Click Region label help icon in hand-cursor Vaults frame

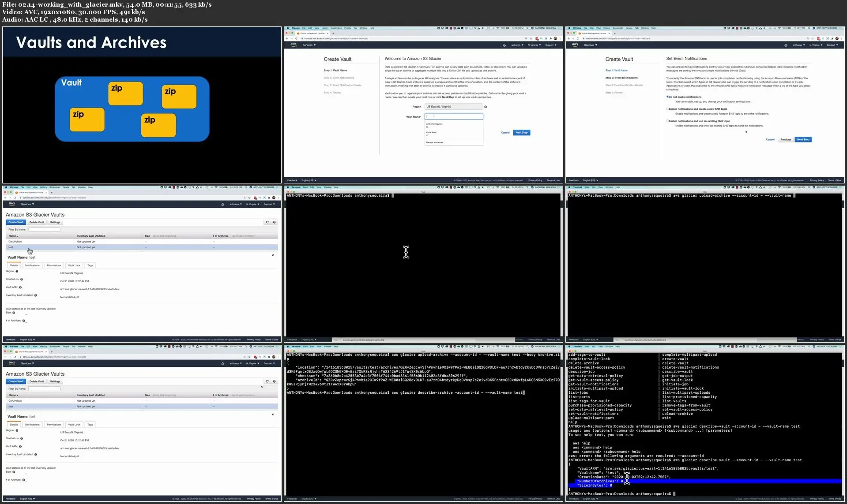pos(17,271)
